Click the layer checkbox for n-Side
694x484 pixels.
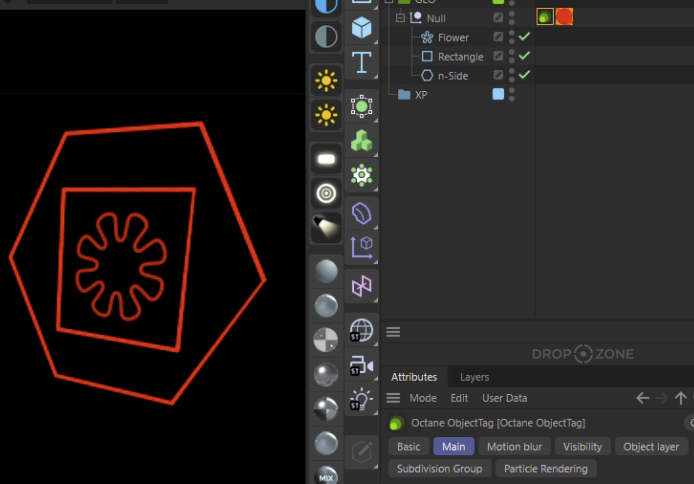tap(498, 75)
